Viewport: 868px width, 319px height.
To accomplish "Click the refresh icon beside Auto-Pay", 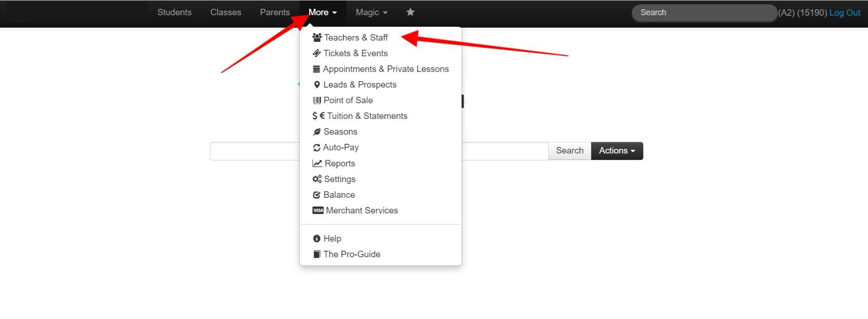I will pyautogui.click(x=316, y=148).
